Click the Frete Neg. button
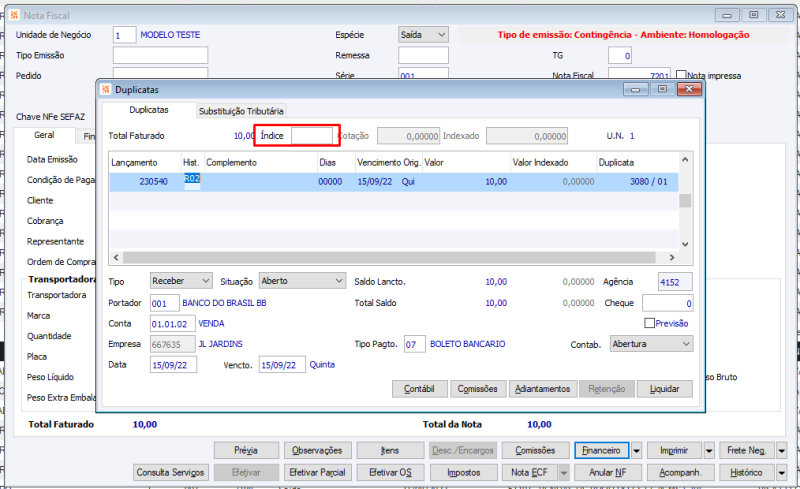Viewport: 800px width, 489px height. [747, 451]
